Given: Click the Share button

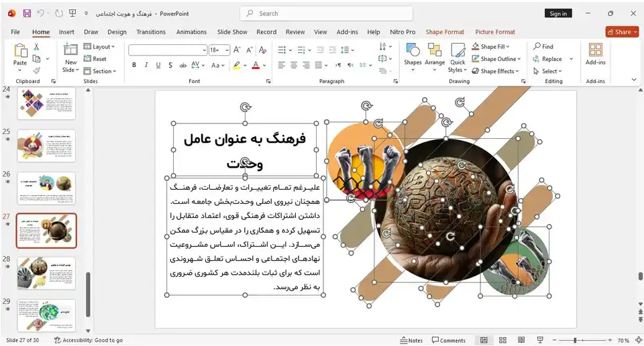Looking at the screenshot, I should (x=622, y=32).
